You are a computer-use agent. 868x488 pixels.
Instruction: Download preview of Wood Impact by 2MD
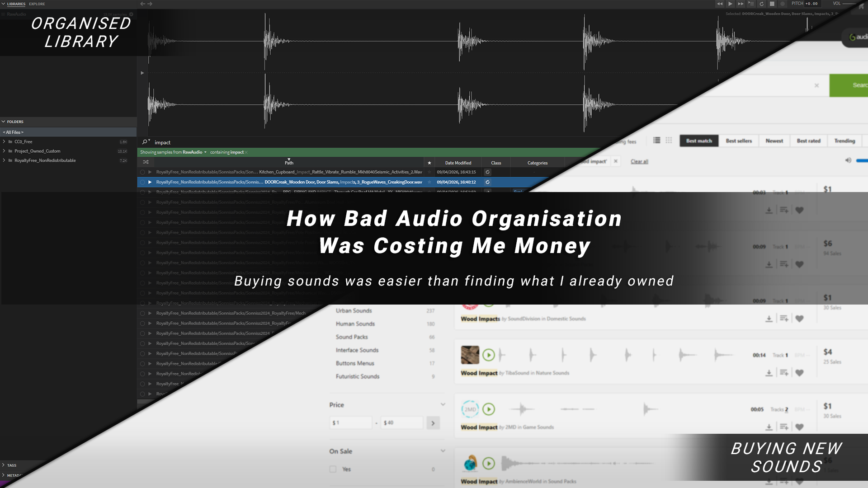(769, 427)
